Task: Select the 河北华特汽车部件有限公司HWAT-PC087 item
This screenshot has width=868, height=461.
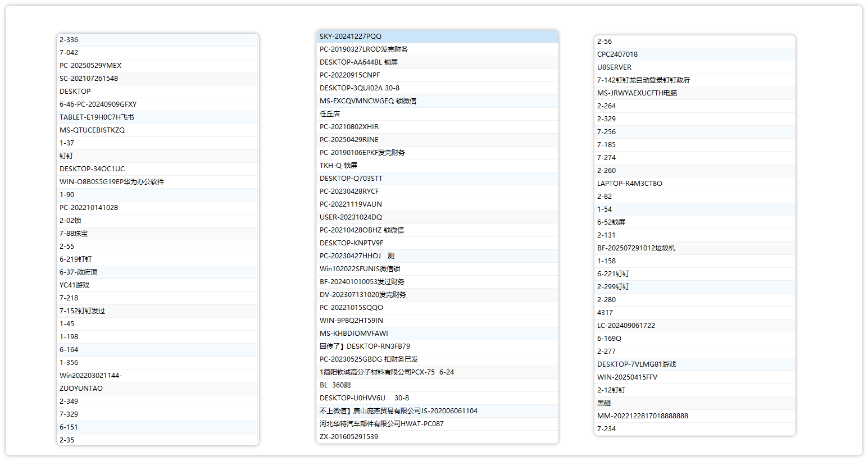Action: (381, 424)
